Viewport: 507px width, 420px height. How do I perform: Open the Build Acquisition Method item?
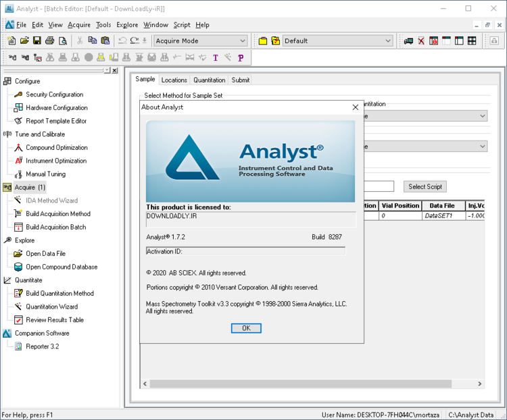pos(57,214)
